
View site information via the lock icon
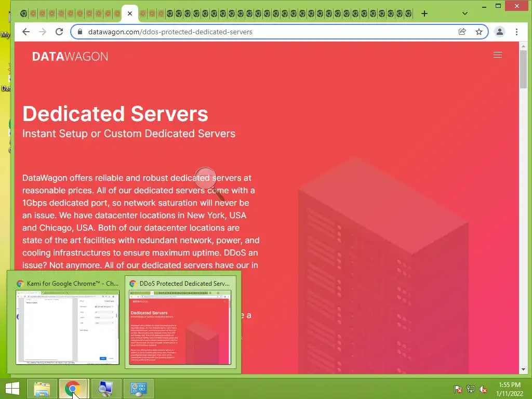click(80, 32)
